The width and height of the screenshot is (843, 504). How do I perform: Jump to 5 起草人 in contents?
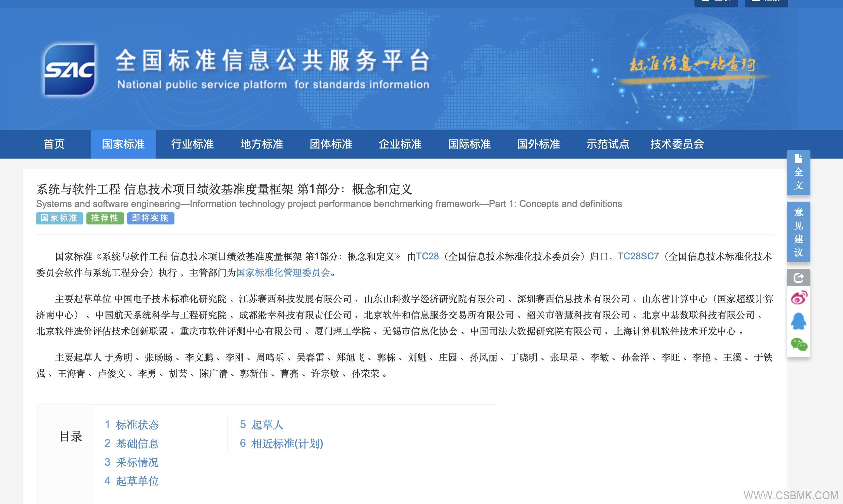pos(262,424)
